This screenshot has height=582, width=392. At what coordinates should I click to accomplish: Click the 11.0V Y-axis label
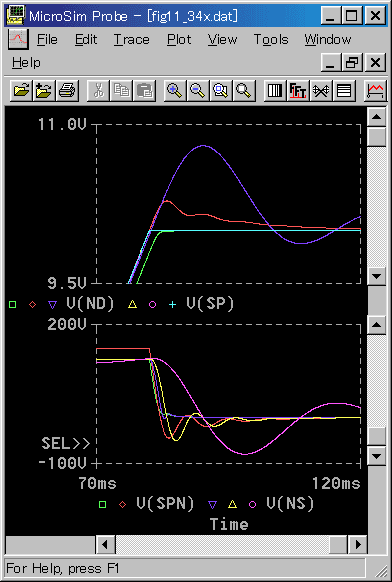[62, 124]
